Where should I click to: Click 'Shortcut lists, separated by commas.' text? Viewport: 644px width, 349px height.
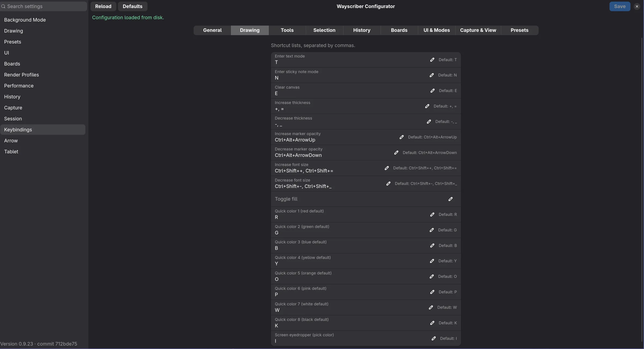[313, 45]
